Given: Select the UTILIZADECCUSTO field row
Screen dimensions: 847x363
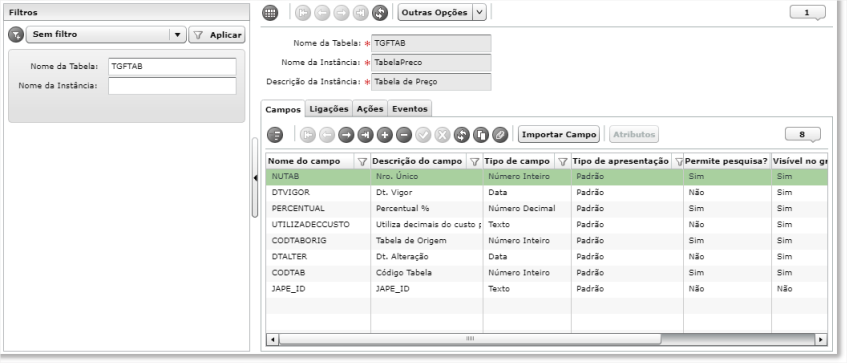Looking at the screenshot, I should click(x=546, y=224).
